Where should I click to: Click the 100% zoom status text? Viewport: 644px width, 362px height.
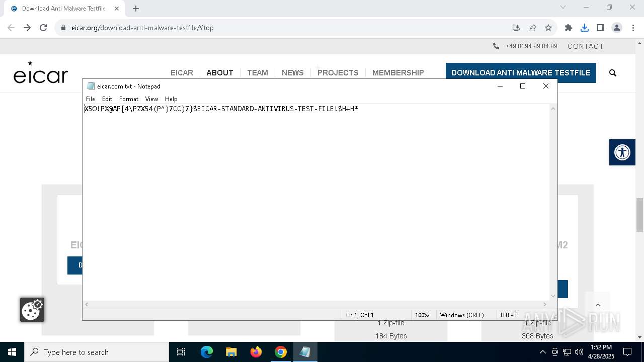[x=422, y=315]
